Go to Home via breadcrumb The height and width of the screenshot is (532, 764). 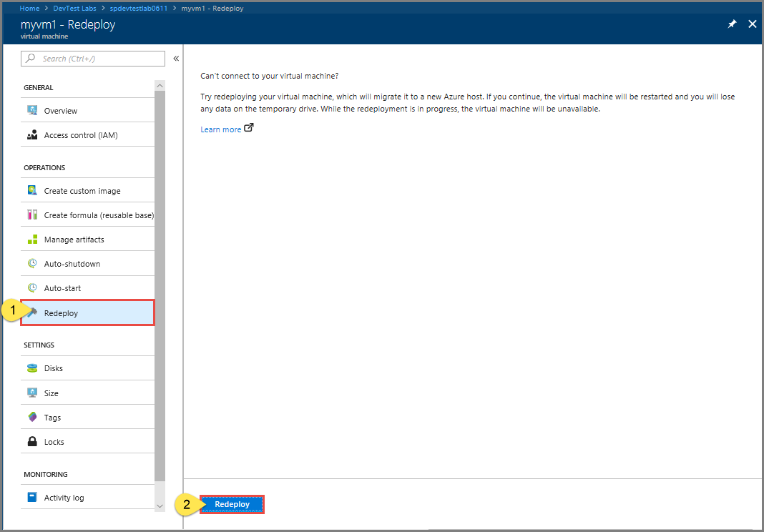tap(29, 8)
